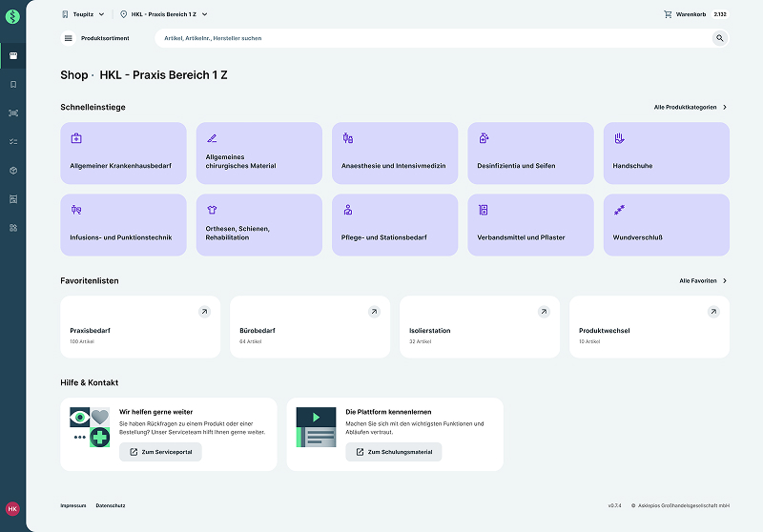This screenshot has width=763, height=532.
Task: Open the checklist icon in sidebar
Action: [x=13, y=141]
